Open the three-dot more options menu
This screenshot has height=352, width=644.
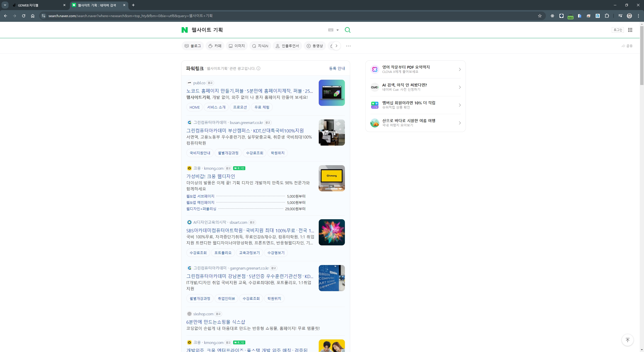tap(348, 46)
